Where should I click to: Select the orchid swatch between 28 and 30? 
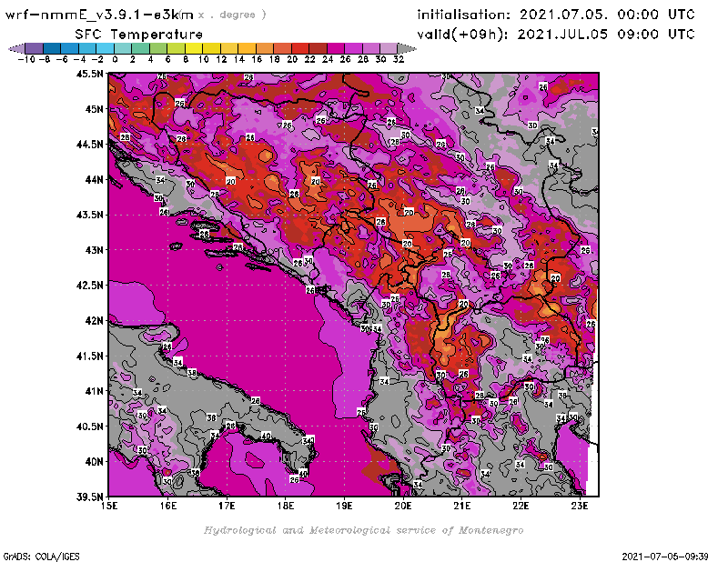[370, 48]
